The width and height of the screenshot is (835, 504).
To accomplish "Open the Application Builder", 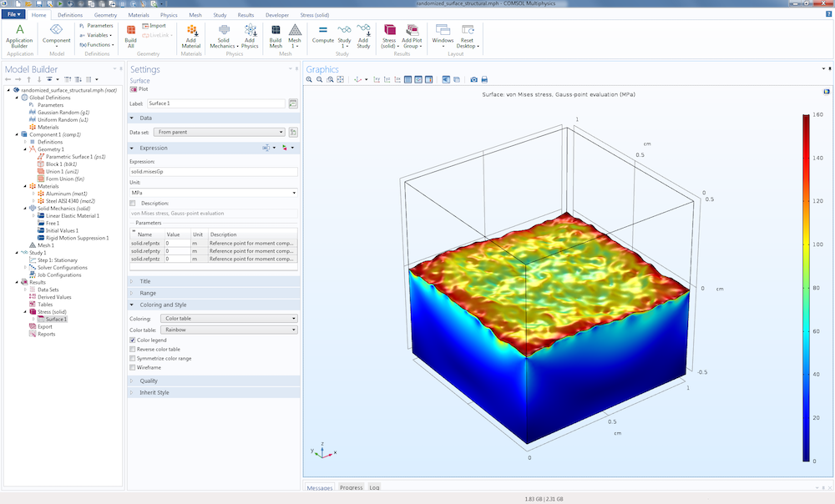I will point(19,36).
